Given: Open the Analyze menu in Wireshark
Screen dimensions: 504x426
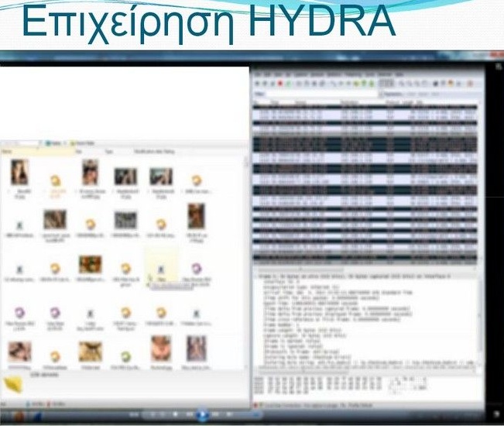Looking at the screenshot, I should coord(317,74).
